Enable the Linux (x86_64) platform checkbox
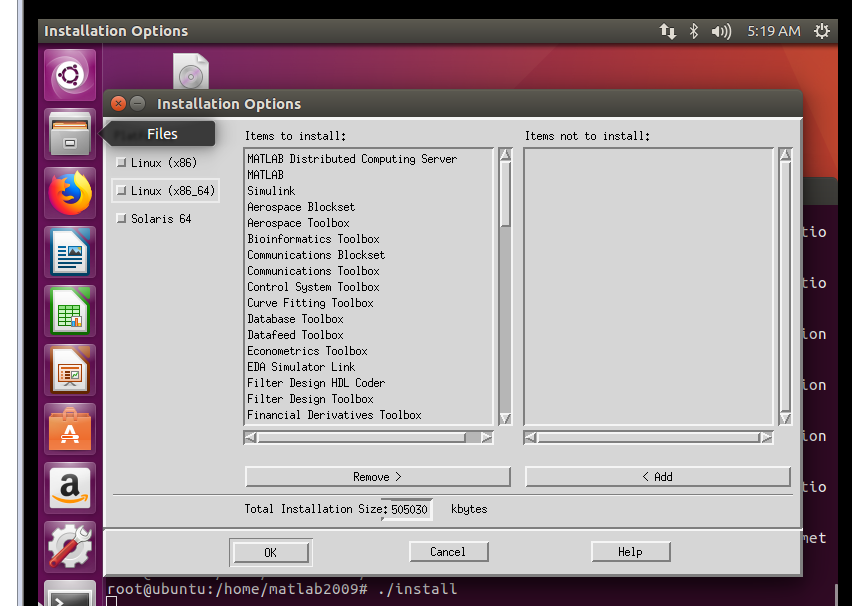Image resolution: width=852 pixels, height=606 pixels. 121,190
